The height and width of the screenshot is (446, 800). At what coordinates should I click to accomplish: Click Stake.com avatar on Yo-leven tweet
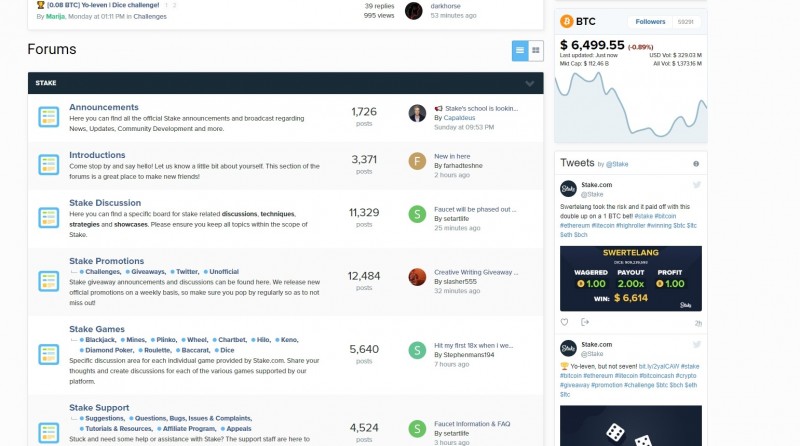coord(568,349)
